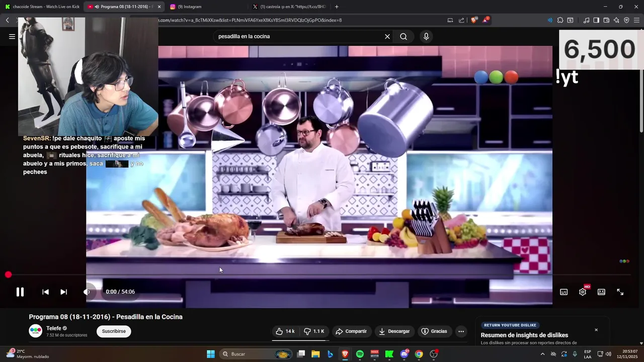Viewport: 644px width, 362px height.
Task: Open the YouTube hamburger guide menu
Action: 12,36
